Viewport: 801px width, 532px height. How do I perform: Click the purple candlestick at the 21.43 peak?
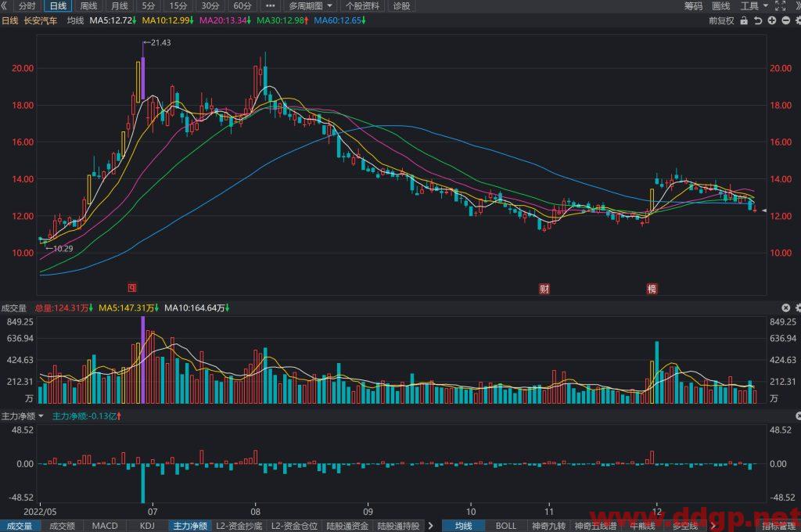[142, 77]
